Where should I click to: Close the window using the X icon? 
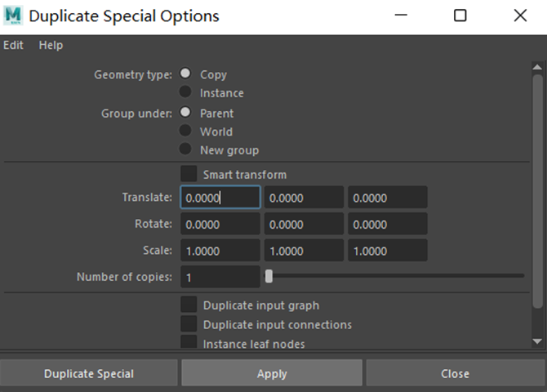520,16
